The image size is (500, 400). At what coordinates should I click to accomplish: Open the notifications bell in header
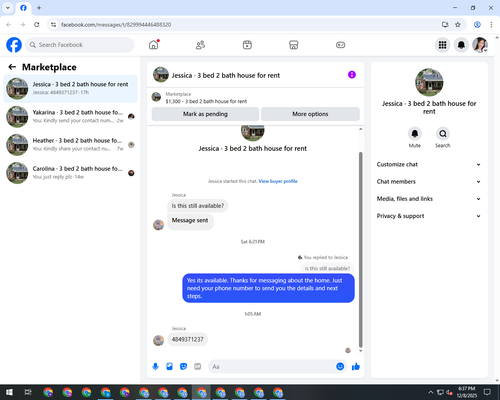[461, 45]
